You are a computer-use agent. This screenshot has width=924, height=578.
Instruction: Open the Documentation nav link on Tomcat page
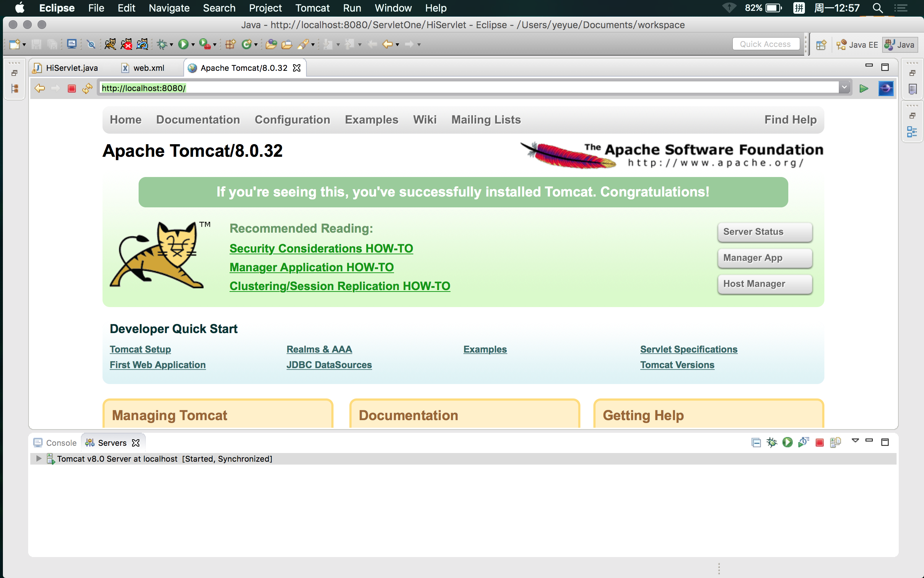click(x=198, y=120)
